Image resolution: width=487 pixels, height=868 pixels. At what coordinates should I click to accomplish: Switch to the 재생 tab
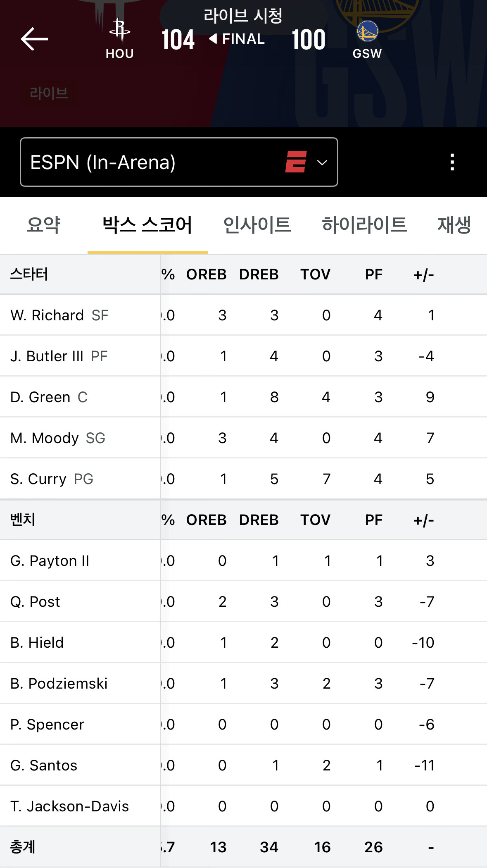[x=454, y=225]
